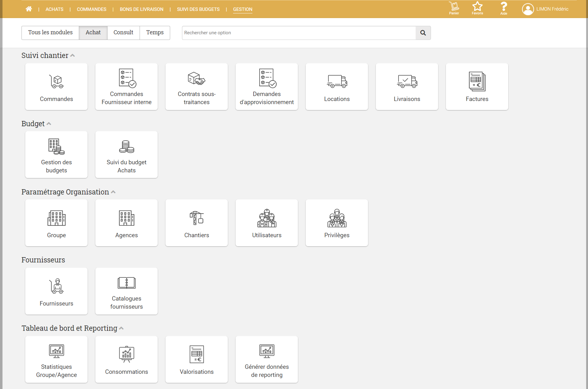Open the user profile avatar icon
The image size is (588, 389).
528,9
